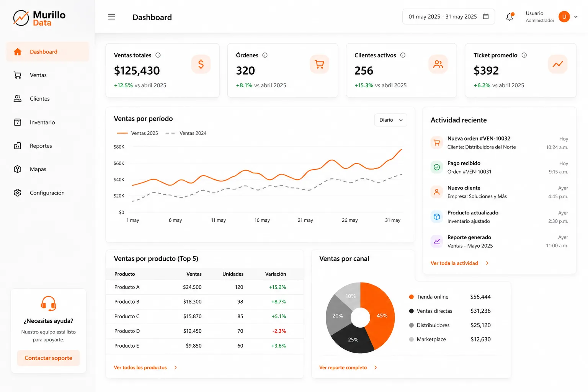Viewport: 588px width, 392px height.
Task: Toggle the Ventas 2024 legend series
Action: coord(186,133)
